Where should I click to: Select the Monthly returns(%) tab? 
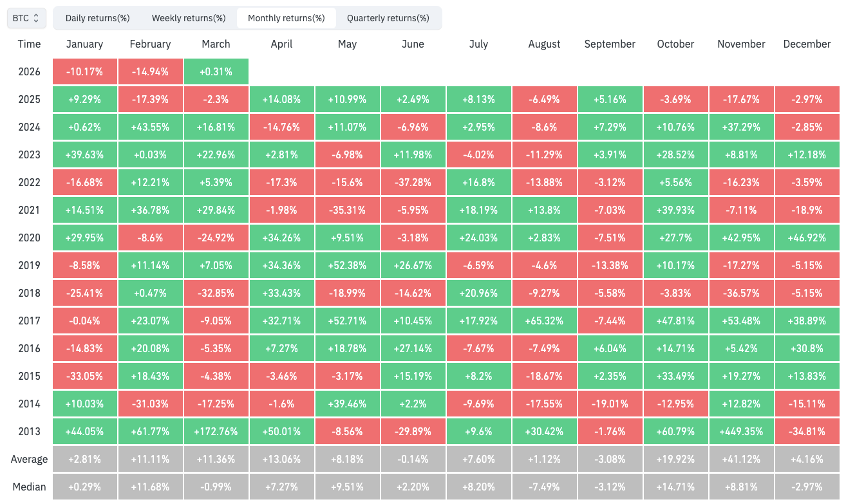286,18
